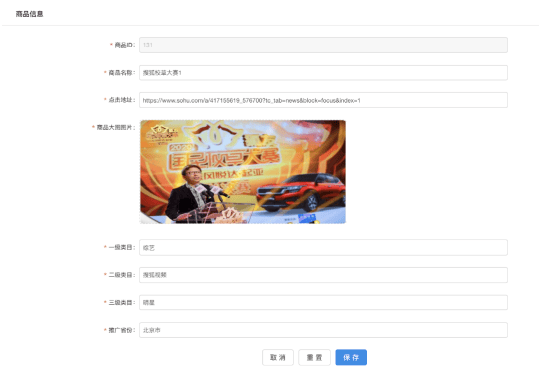Click the 商品名称 label
The image size is (539, 376).
tap(122, 73)
